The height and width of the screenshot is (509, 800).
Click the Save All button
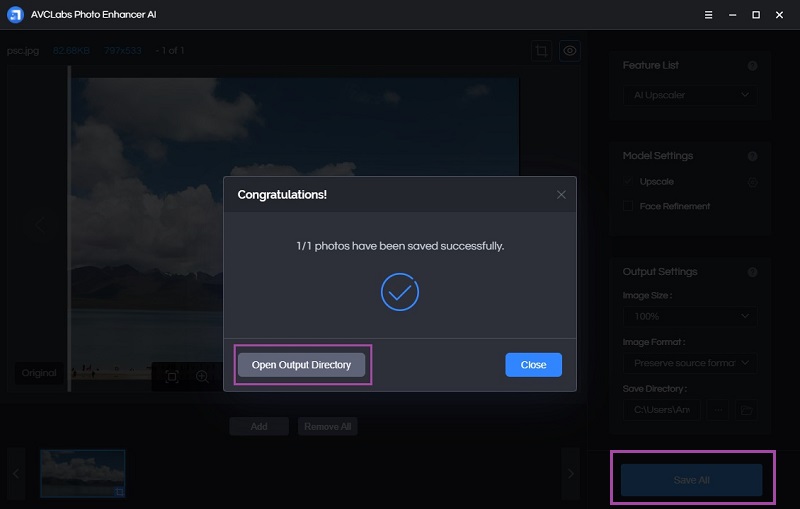click(x=691, y=480)
